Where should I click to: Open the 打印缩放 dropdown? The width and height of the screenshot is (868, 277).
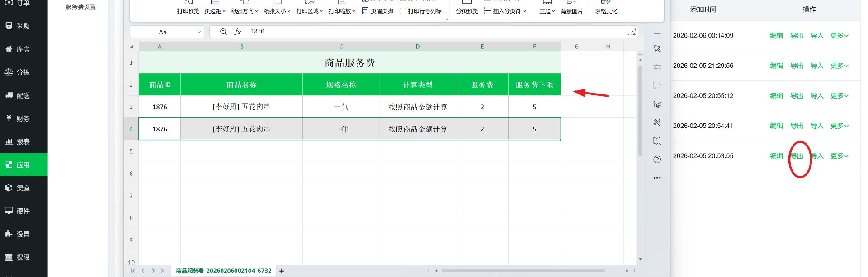click(x=342, y=11)
